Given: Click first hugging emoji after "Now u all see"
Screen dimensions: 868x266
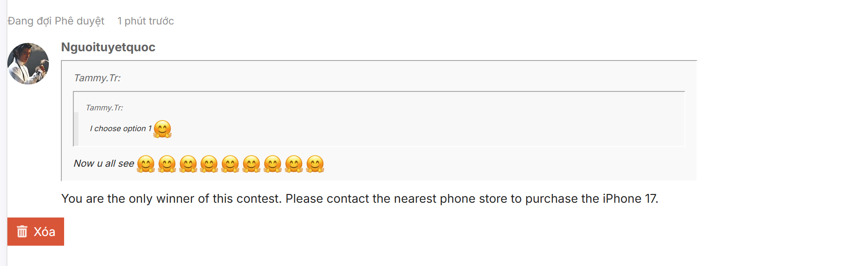Looking at the screenshot, I should point(146,164).
